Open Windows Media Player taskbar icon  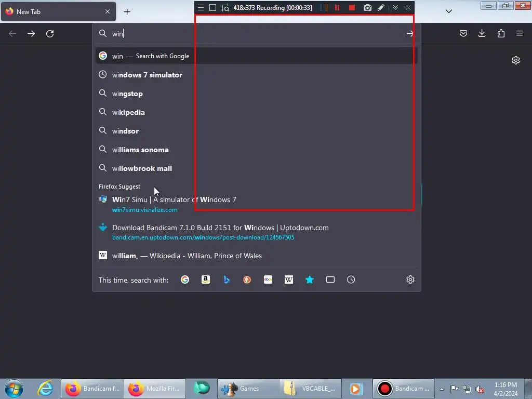tap(356, 389)
